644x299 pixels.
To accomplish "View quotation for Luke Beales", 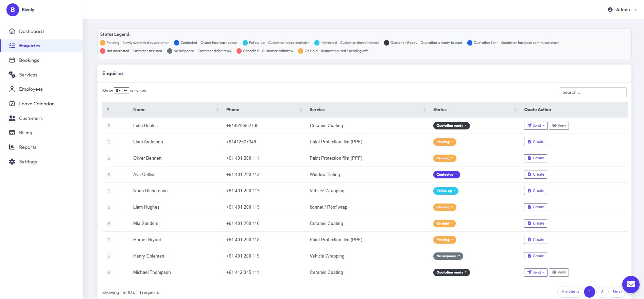I will tap(559, 126).
